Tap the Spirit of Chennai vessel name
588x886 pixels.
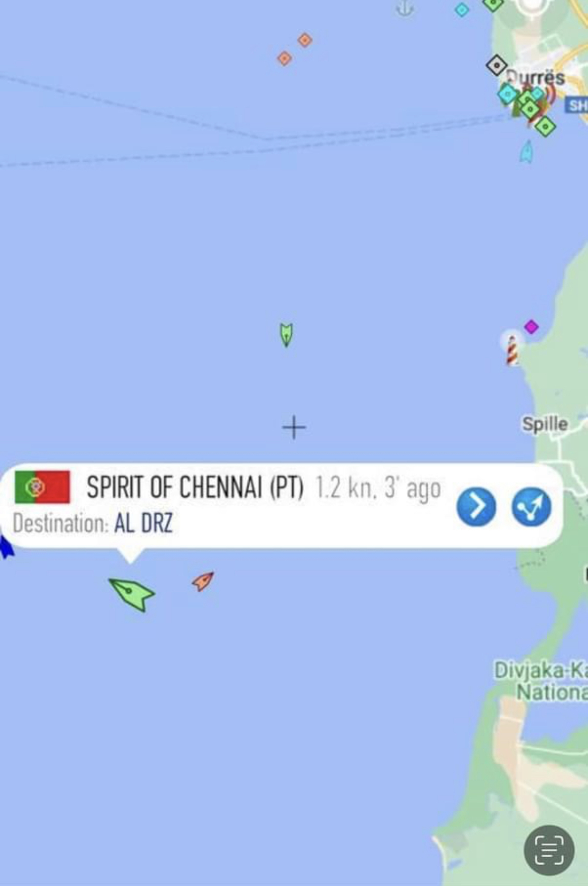point(195,487)
